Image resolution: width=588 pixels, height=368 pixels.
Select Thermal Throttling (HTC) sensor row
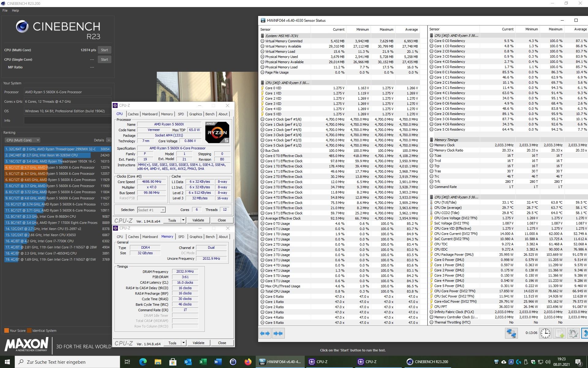(508, 322)
